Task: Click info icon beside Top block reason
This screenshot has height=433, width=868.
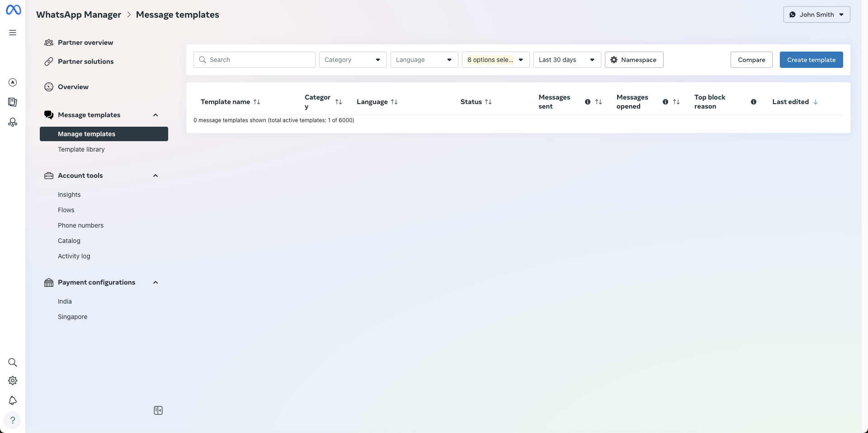Action: click(x=754, y=102)
